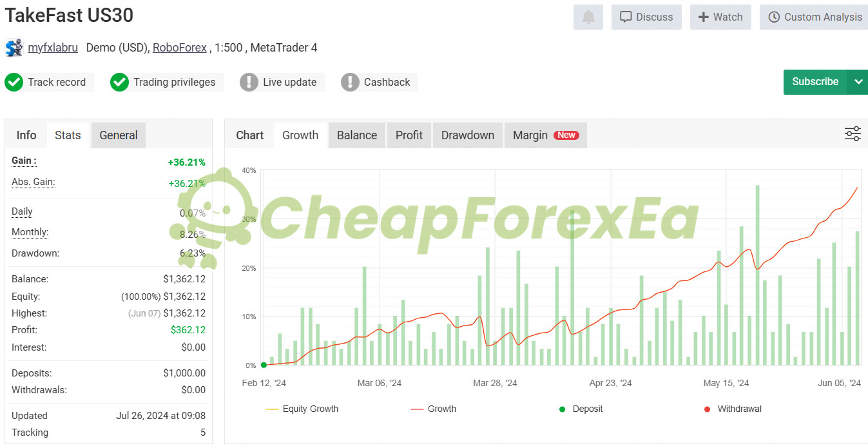
Task: Click the $362.12 profit value
Action: (x=188, y=330)
